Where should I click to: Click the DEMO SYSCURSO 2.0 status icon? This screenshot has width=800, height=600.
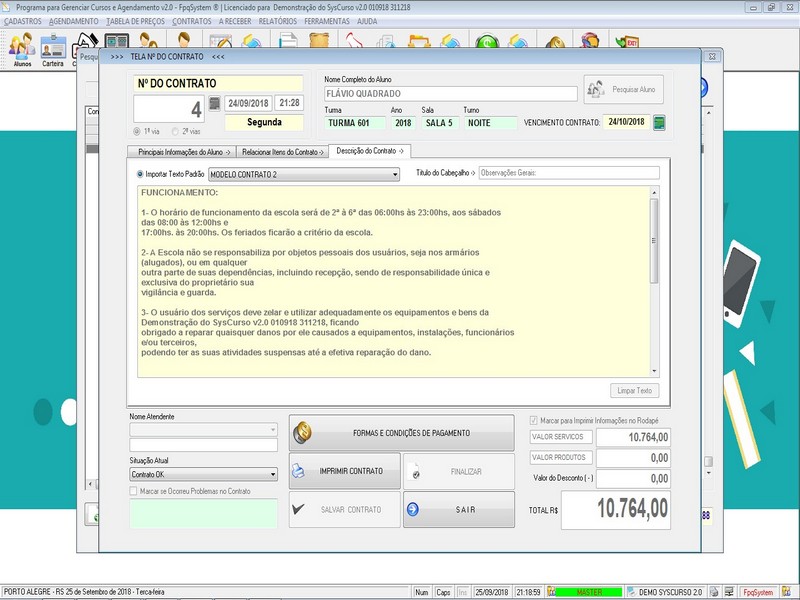coord(632,592)
